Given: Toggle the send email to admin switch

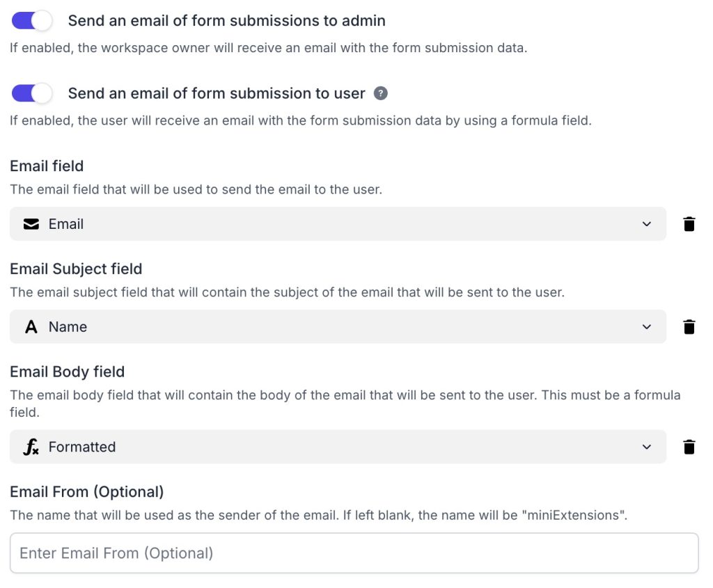Looking at the screenshot, I should (x=32, y=21).
